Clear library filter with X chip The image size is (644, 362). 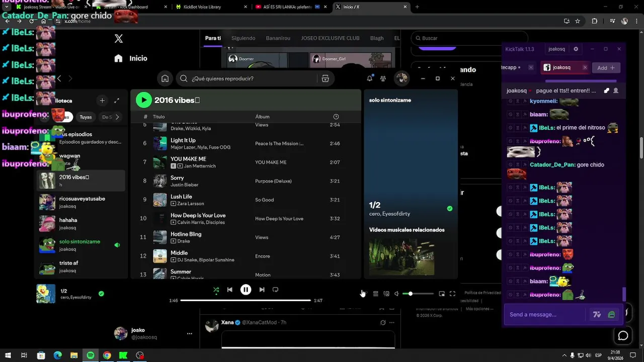click(x=45, y=117)
